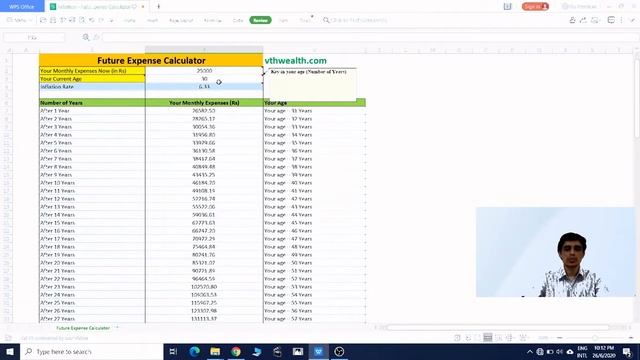The width and height of the screenshot is (640, 360).
Task: Select 'Your age - 50 Years' cell
Action: (314, 262)
